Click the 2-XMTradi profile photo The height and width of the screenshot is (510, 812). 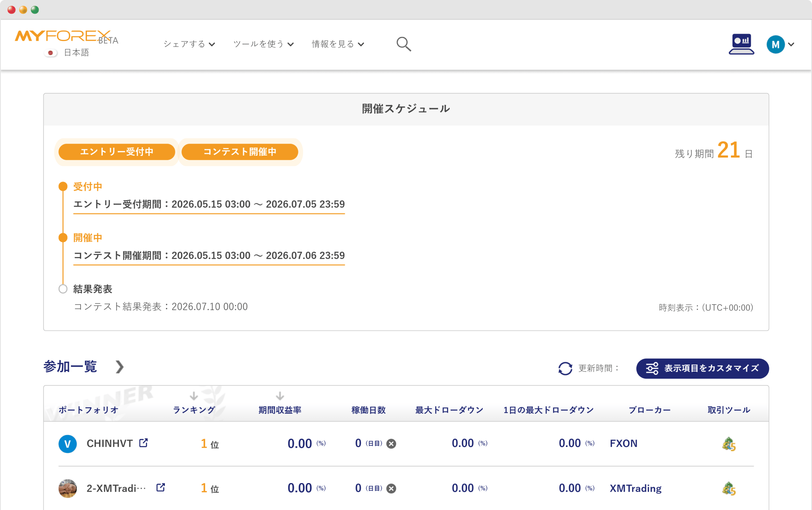pos(68,488)
